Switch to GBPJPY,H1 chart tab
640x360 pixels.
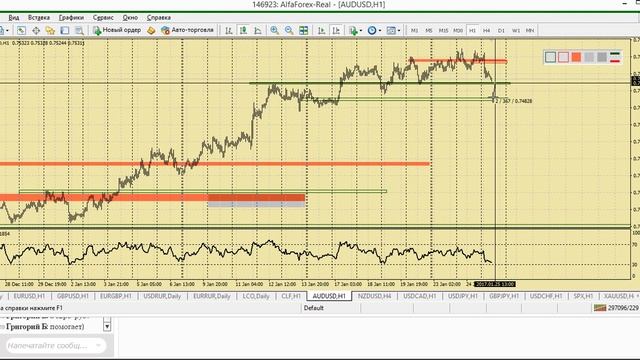[504, 296]
